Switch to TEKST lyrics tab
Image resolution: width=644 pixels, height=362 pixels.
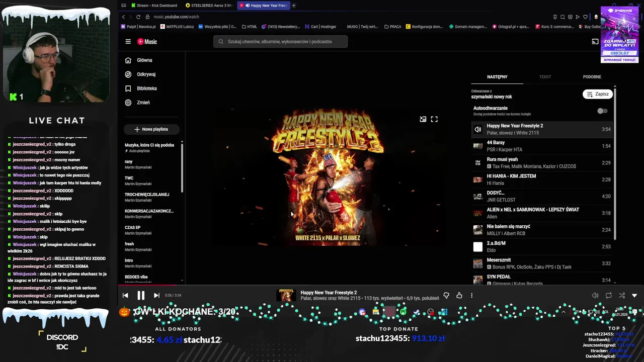click(545, 77)
